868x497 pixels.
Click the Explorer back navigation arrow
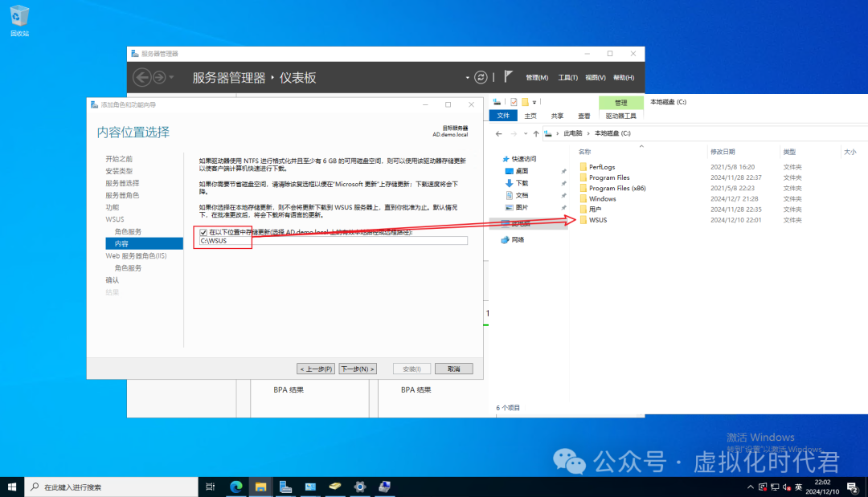(x=499, y=133)
